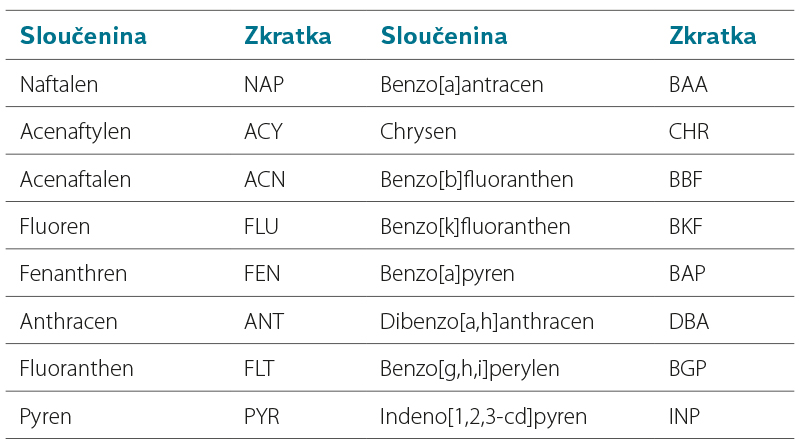Select the Naftalen cell
800x447 pixels.
(x=59, y=84)
